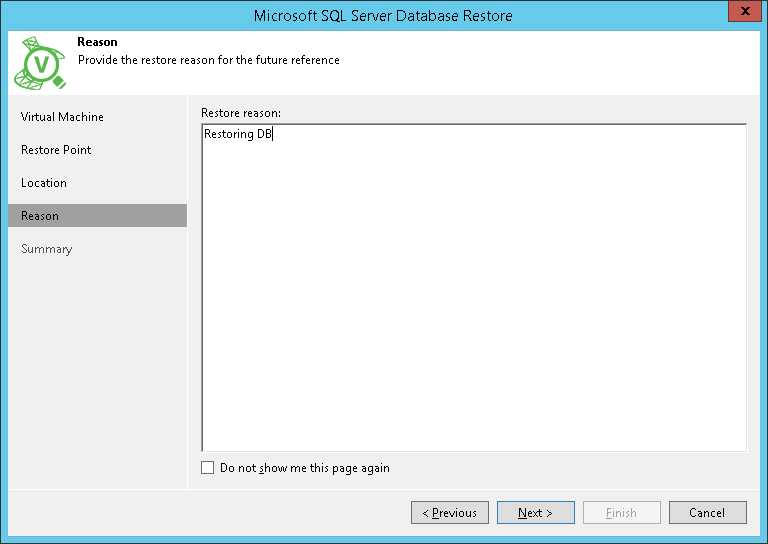The height and width of the screenshot is (544, 768).
Task: Click the bold 'Reason' page heading
Action: click(x=97, y=42)
